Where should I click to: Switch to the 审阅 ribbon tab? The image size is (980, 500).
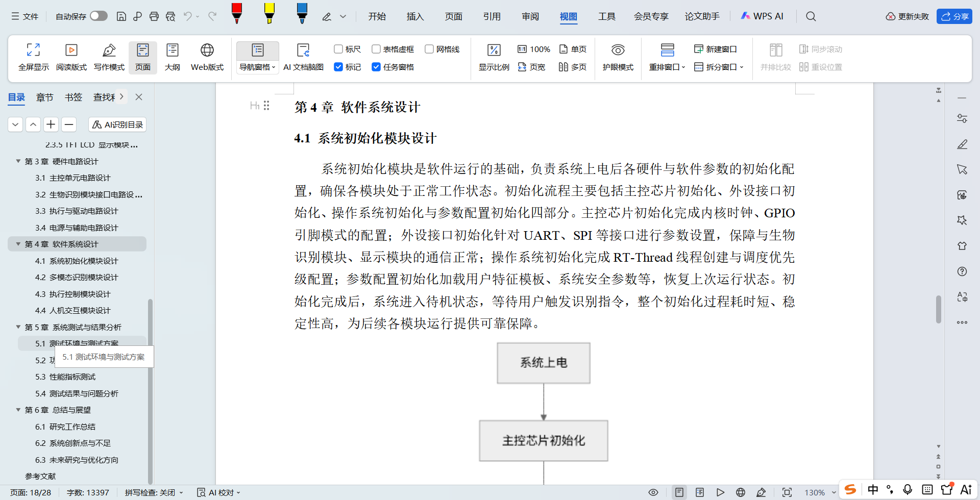tap(530, 16)
